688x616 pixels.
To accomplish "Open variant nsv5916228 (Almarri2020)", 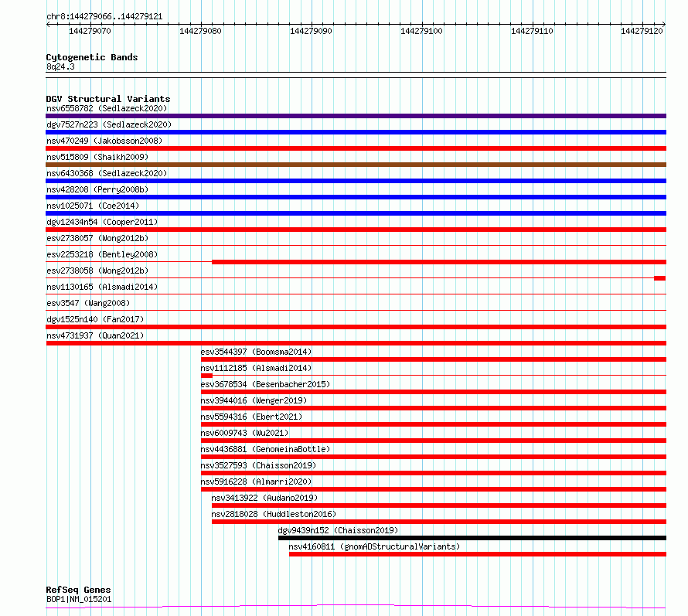I will 256,482.
